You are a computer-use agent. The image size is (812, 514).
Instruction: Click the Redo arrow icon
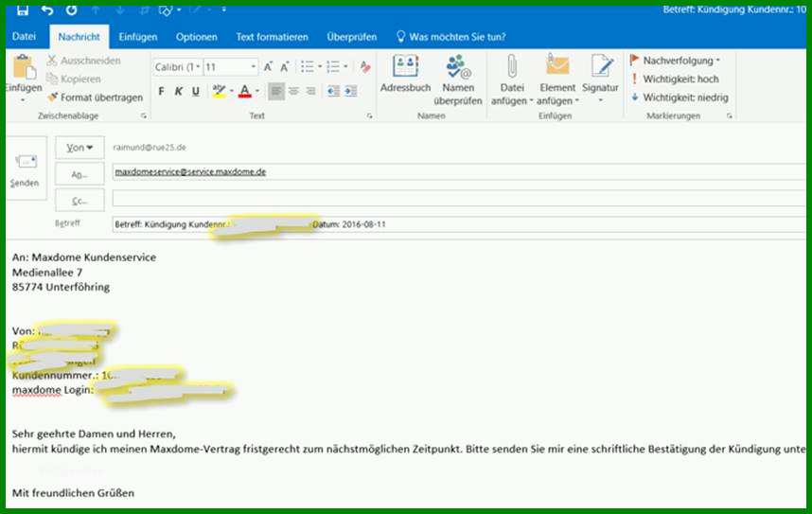[72, 9]
